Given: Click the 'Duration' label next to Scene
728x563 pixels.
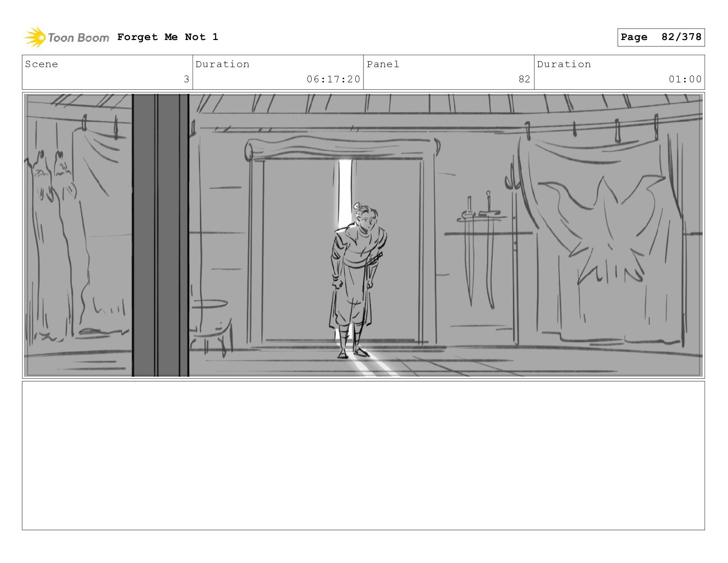Looking at the screenshot, I should (x=222, y=64).
